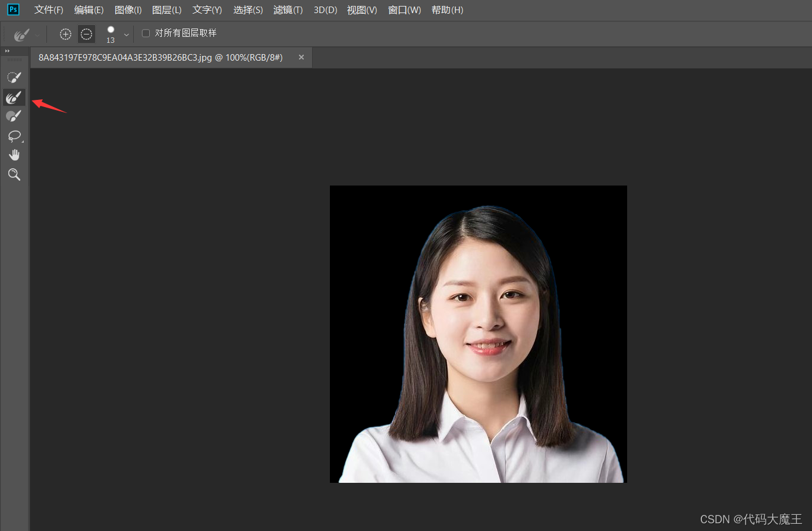812x531 pixels.
Task: Select the Zoom tool
Action: pyautogui.click(x=14, y=174)
